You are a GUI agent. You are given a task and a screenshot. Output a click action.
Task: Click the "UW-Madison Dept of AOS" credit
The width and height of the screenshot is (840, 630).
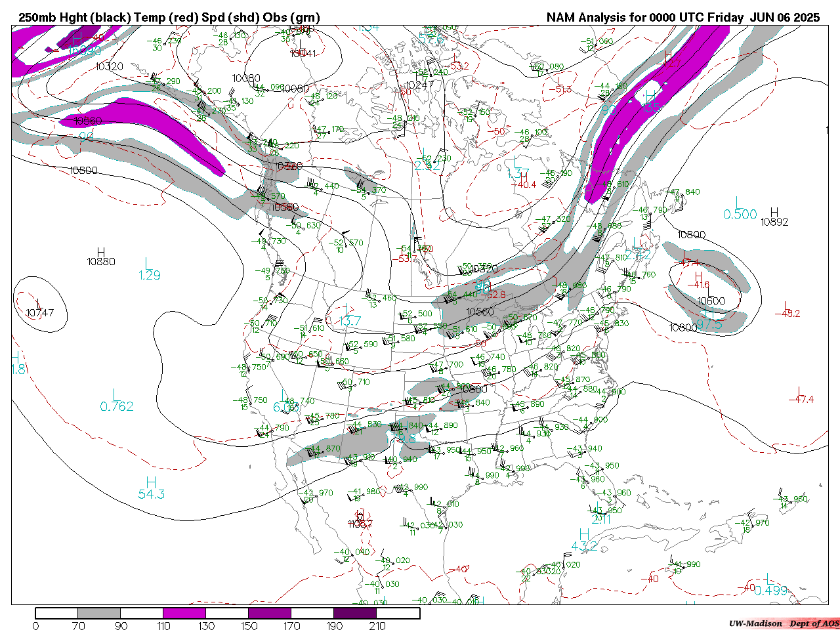point(784,623)
